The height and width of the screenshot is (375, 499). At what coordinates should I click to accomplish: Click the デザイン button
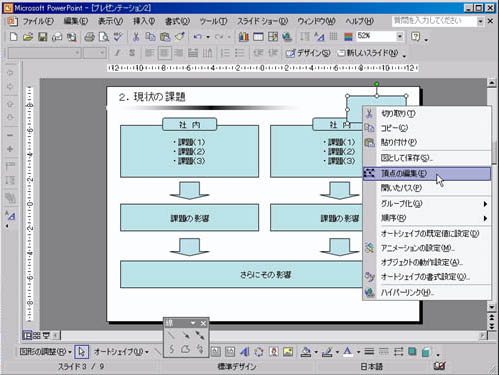[x=308, y=53]
